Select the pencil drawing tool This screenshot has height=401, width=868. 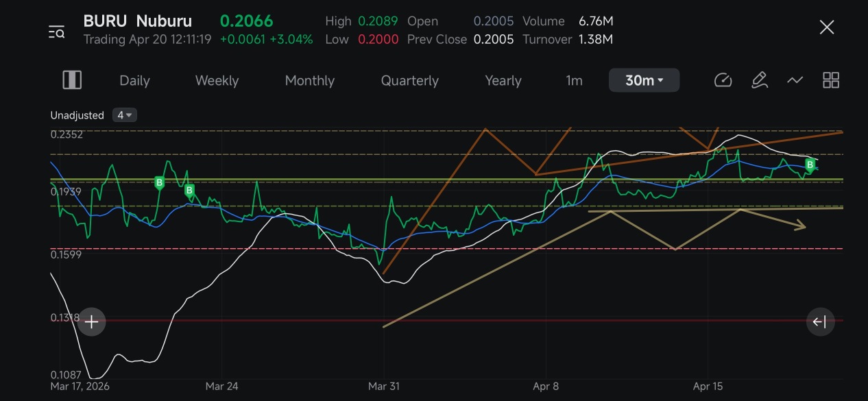click(759, 80)
